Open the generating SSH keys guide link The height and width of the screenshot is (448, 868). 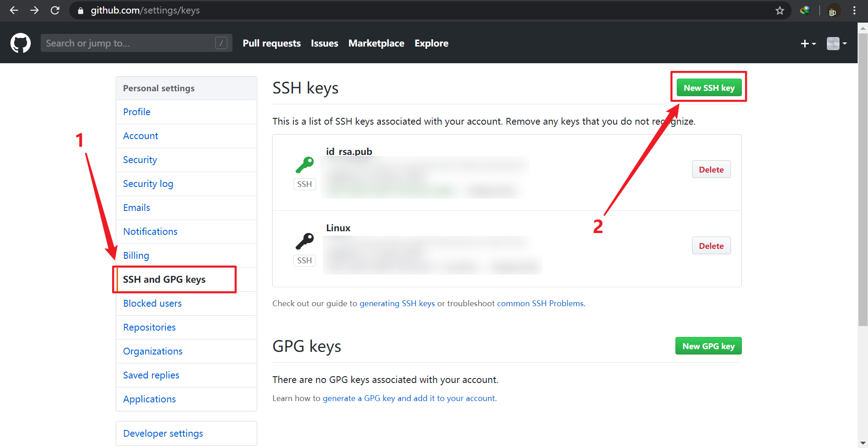pyautogui.click(x=397, y=303)
